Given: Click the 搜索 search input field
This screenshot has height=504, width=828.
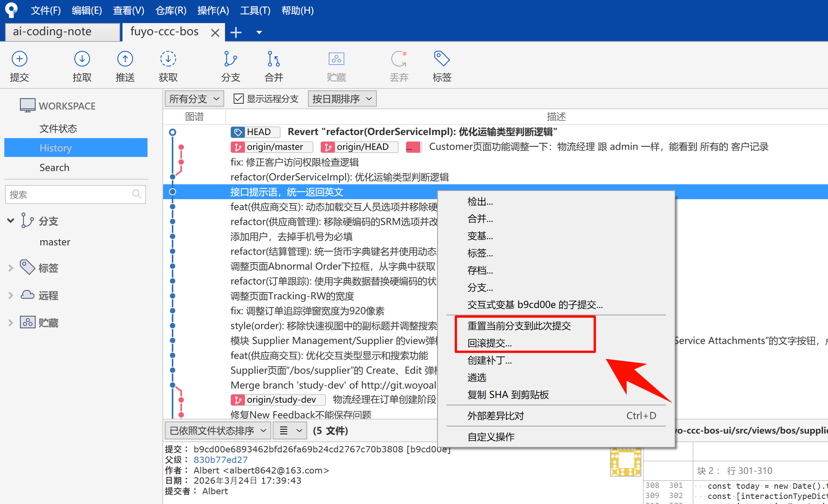Looking at the screenshot, I should (x=68, y=194).
